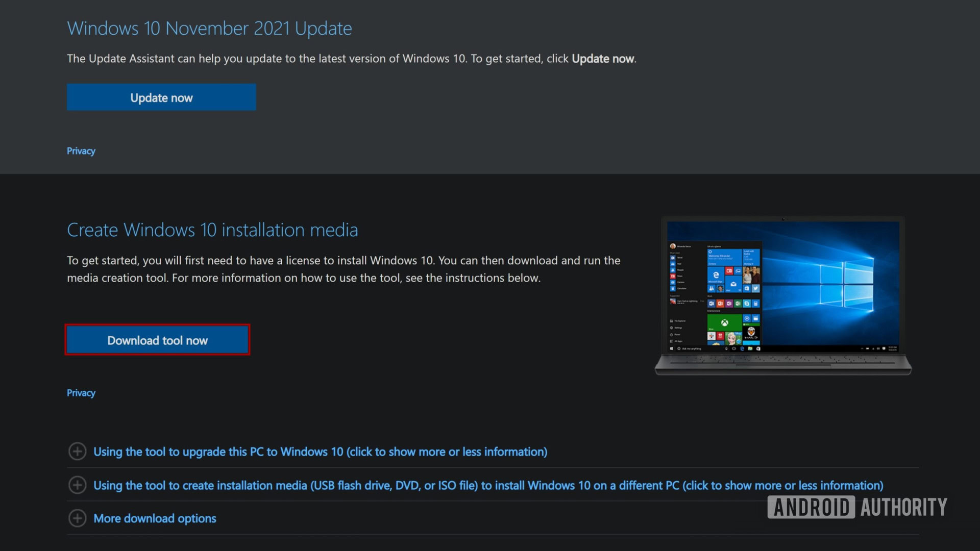The image size is (980, 551).
Task: Click the Update now button
Action: 161,97
